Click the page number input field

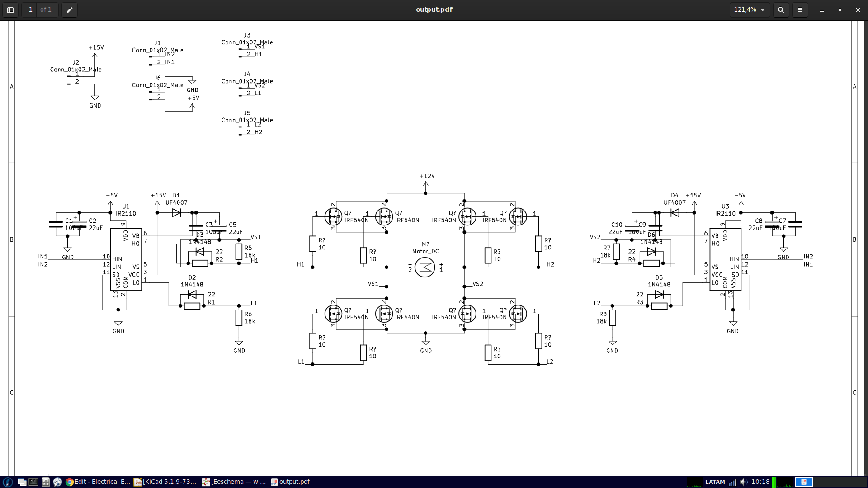(x=29, y=9)
